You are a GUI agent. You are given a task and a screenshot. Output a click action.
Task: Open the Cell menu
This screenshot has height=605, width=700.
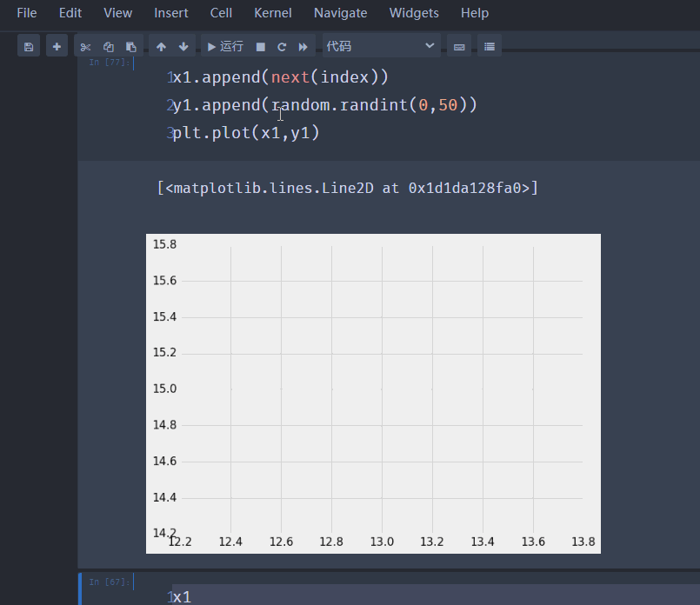tap(221, 13)
